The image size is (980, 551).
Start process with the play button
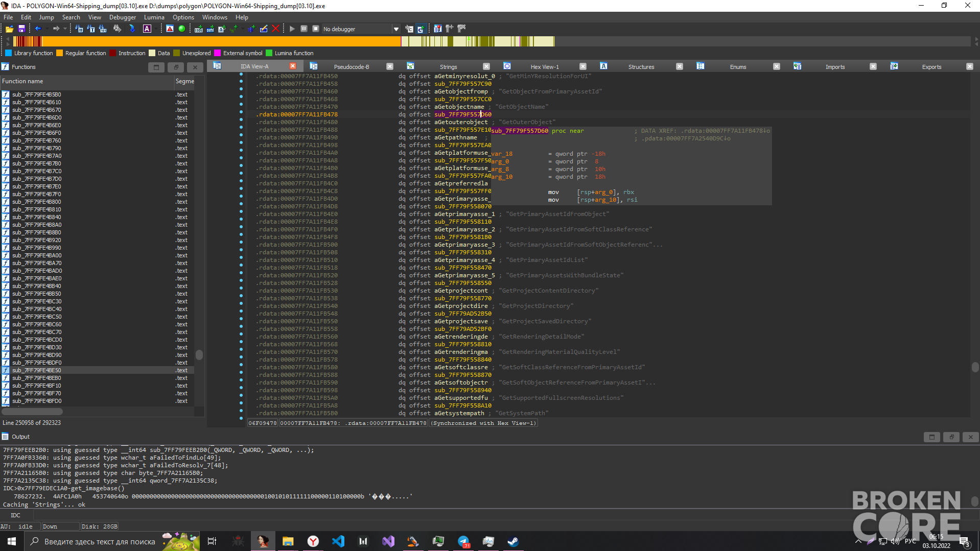click(292, 29)
